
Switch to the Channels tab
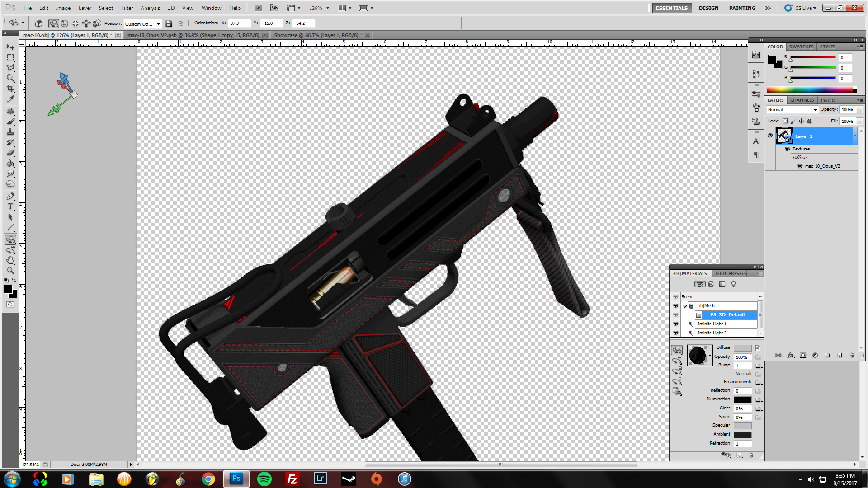[802, 100]
